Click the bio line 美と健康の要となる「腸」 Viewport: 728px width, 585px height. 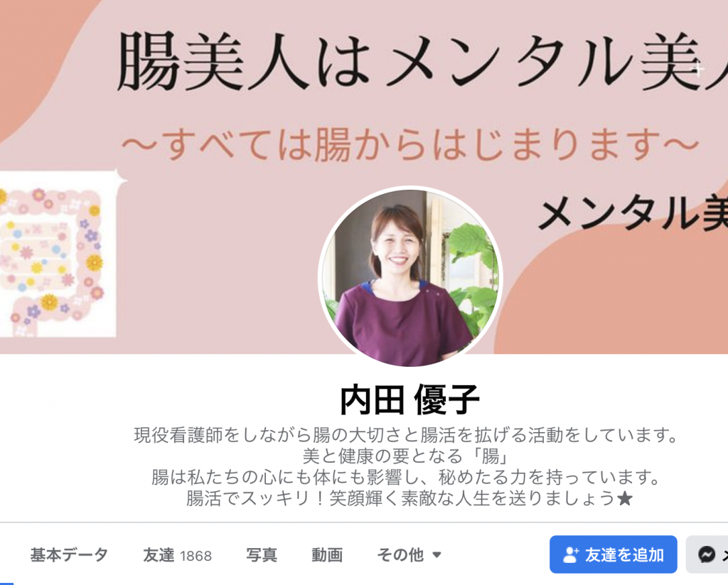406,456
